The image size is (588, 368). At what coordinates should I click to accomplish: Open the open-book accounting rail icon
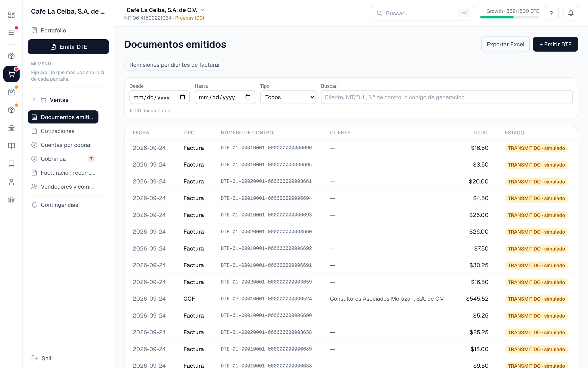(11, 146)
